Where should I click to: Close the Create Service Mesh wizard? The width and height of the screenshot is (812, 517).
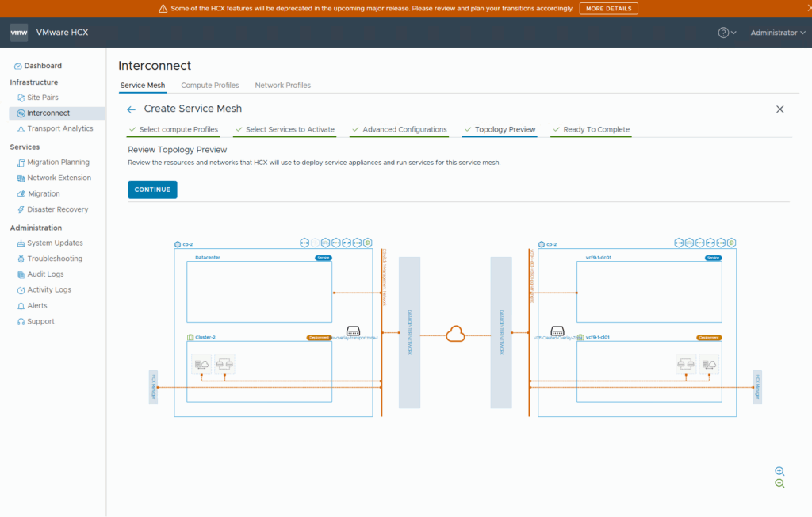(779, 109)
